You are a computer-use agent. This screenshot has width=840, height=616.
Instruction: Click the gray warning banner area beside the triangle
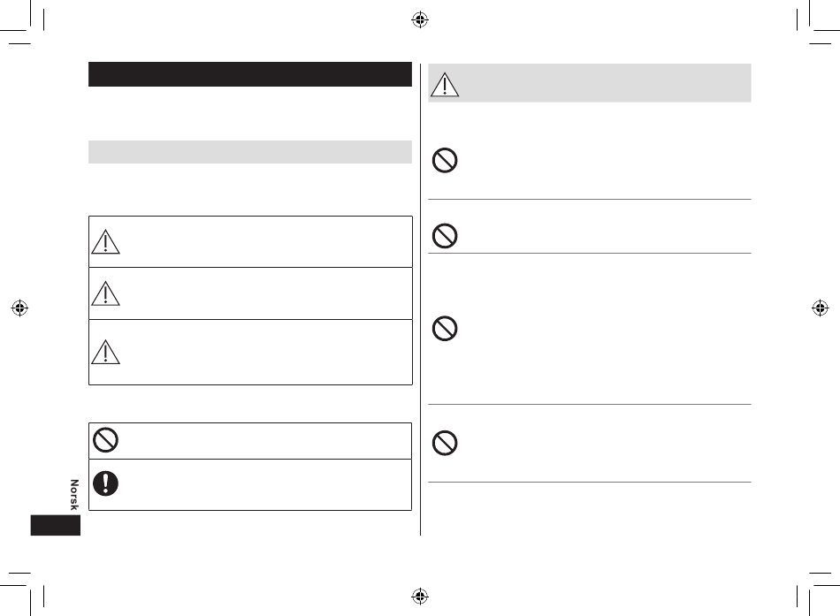(x=606, y=83)
